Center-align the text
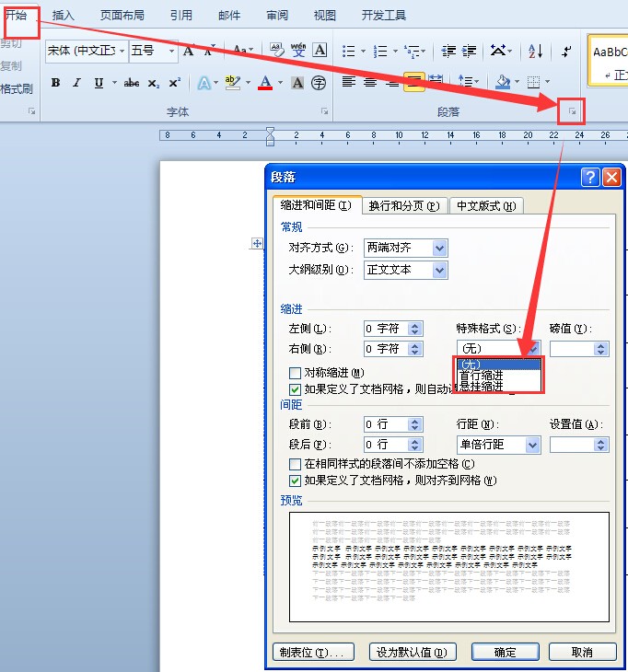Viewport: 628px width, 672px height. tap(370, 81)
